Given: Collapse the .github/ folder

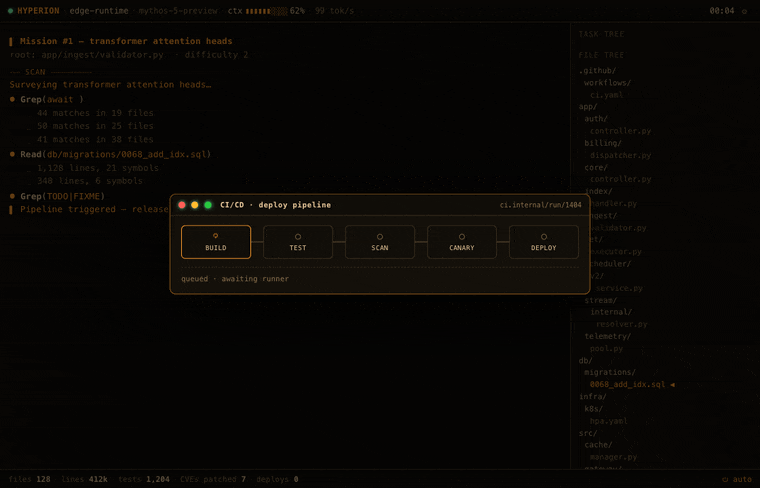Looking at the screenshot, I should coord(597,71).
